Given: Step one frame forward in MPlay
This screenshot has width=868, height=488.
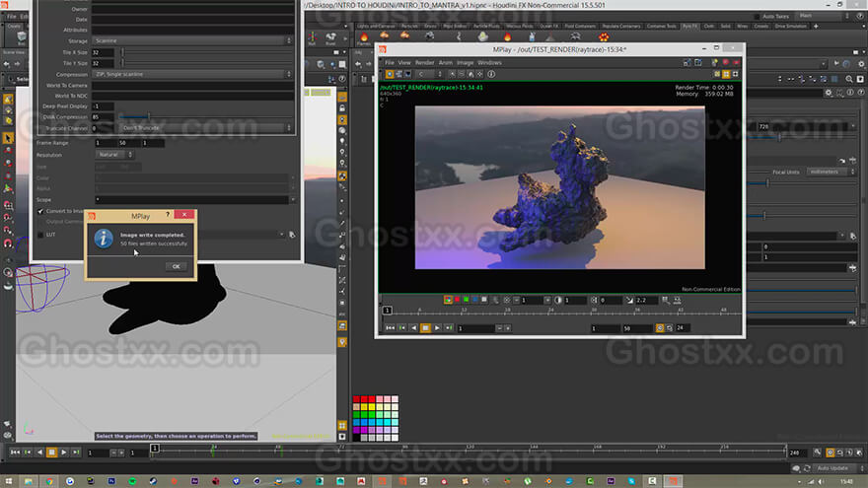Looking at the screenshot, I should [449, 328].
